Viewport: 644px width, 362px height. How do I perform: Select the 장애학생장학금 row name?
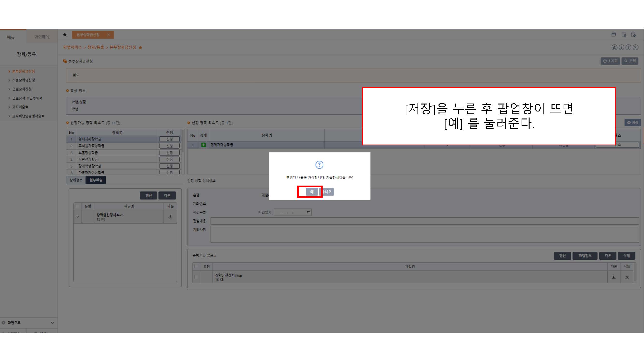[90, 166]
